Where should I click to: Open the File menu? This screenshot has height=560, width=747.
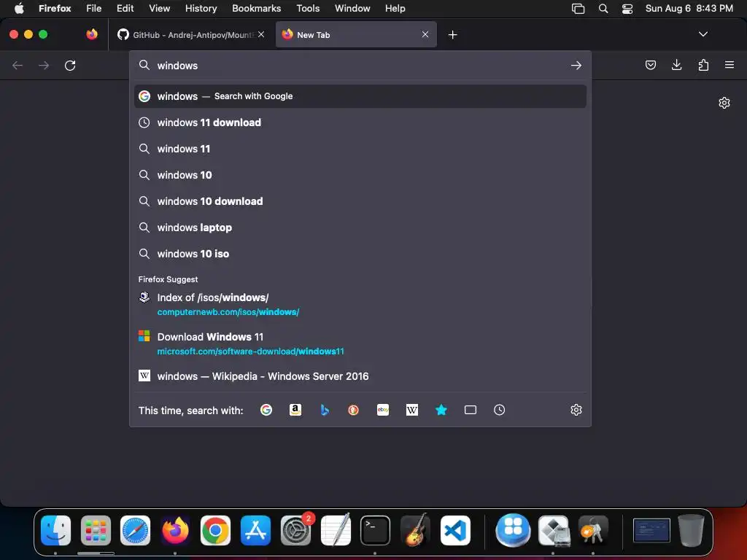[x=94, y=9]
